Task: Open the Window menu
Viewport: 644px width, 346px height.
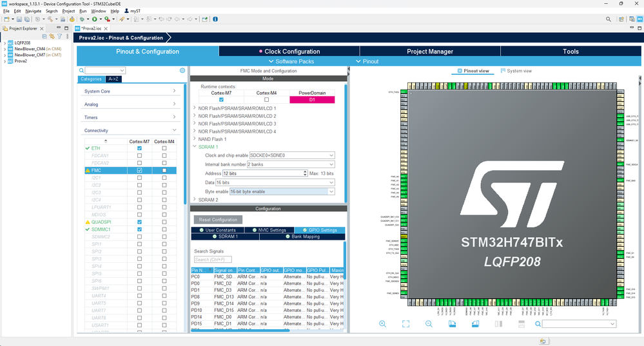Action: (98, 11)
